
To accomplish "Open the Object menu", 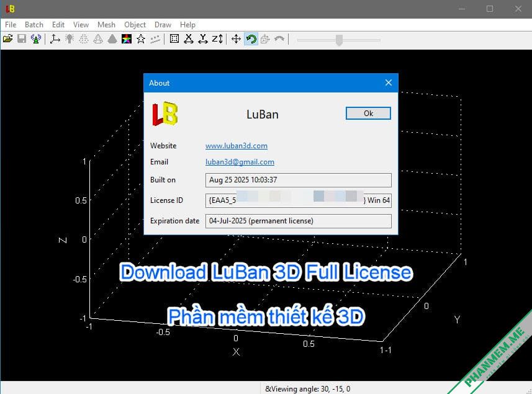I will pos(135,25).
